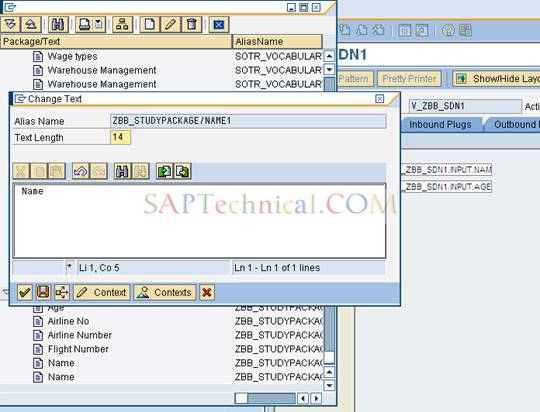The height and width of the screenshot is (412, 540).
Task: Click the first green load-file icon in editor
Action: [165, 171]
